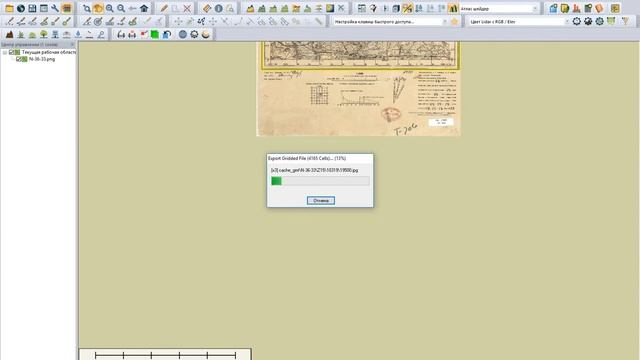Cancel the export with Отмена button
This screenshot has height=360, width=640.
(321, 200)
